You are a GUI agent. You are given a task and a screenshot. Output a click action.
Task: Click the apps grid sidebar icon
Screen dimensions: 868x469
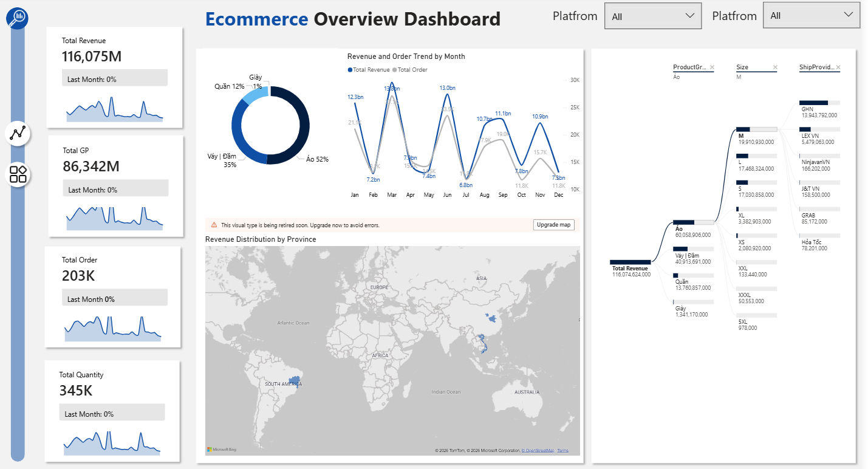(18, 174)
